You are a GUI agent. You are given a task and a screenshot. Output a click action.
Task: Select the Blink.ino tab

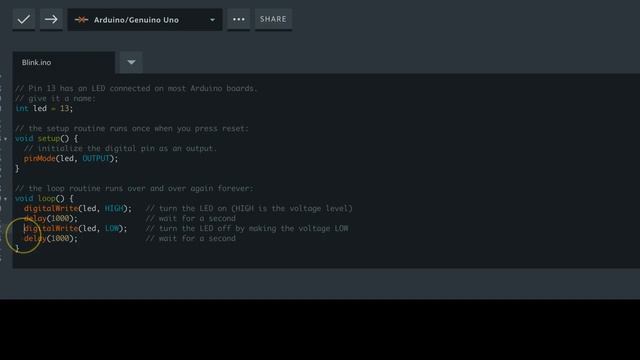[x=64, y=62]
